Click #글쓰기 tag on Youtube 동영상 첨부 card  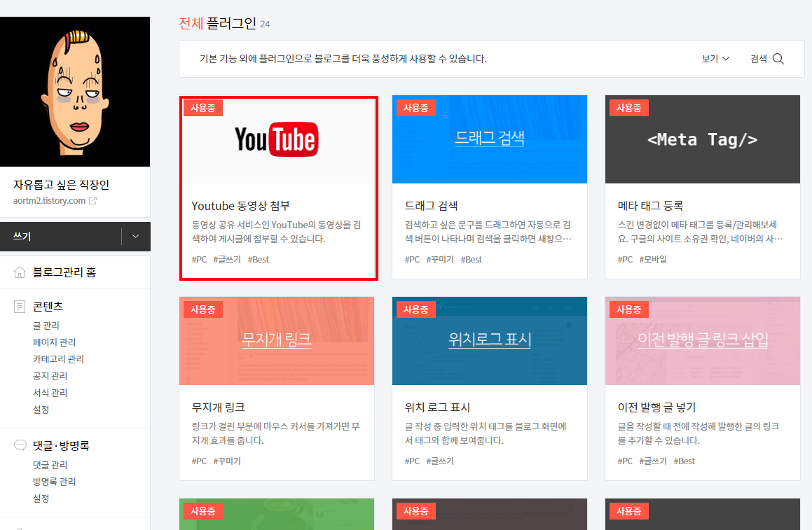click(227, 260)
